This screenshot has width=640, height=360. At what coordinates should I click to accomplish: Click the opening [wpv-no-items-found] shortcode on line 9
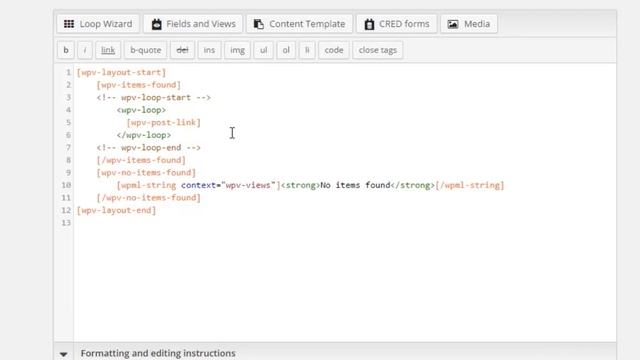(146, 173)
